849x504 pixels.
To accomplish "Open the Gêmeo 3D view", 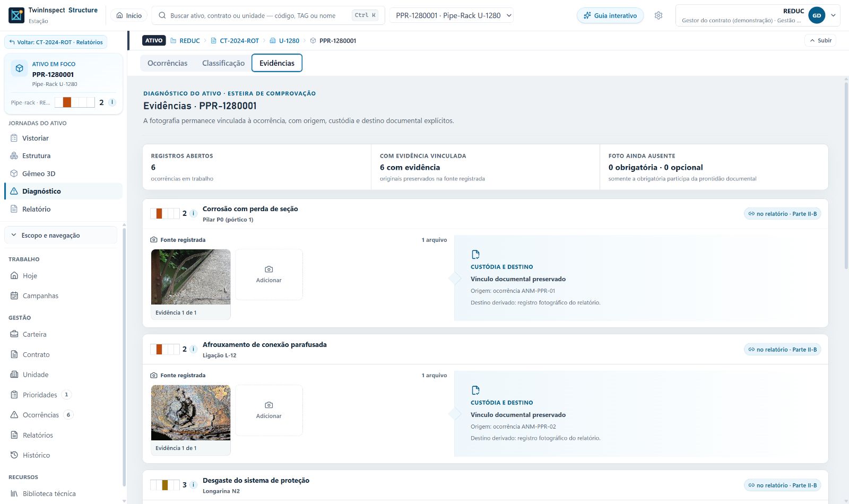I will (63, 173).
